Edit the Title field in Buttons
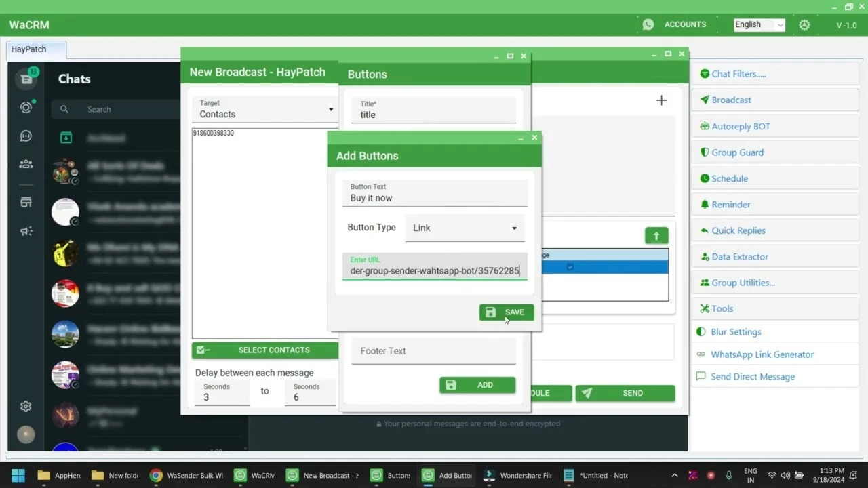Image resolution: width=868 pixels, height=488 pixels. (x=433, y=110)
